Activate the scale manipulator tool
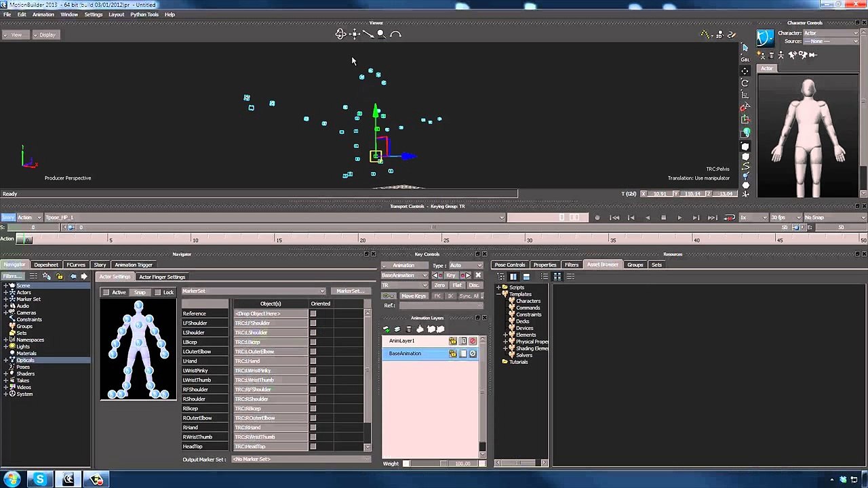Viewport: 868px width, 488px height. point(745,95)
